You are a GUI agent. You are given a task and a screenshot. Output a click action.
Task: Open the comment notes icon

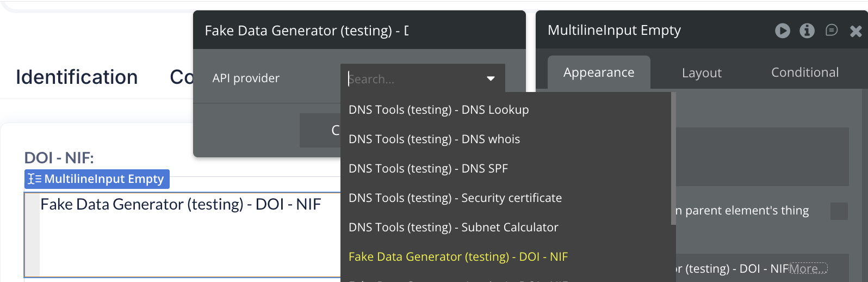[x=832, y=30]
